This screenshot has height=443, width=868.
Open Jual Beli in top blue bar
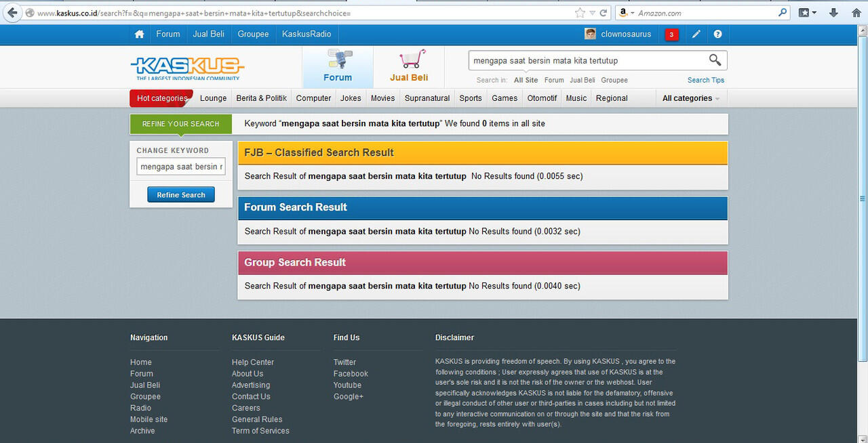coord(210,34)
